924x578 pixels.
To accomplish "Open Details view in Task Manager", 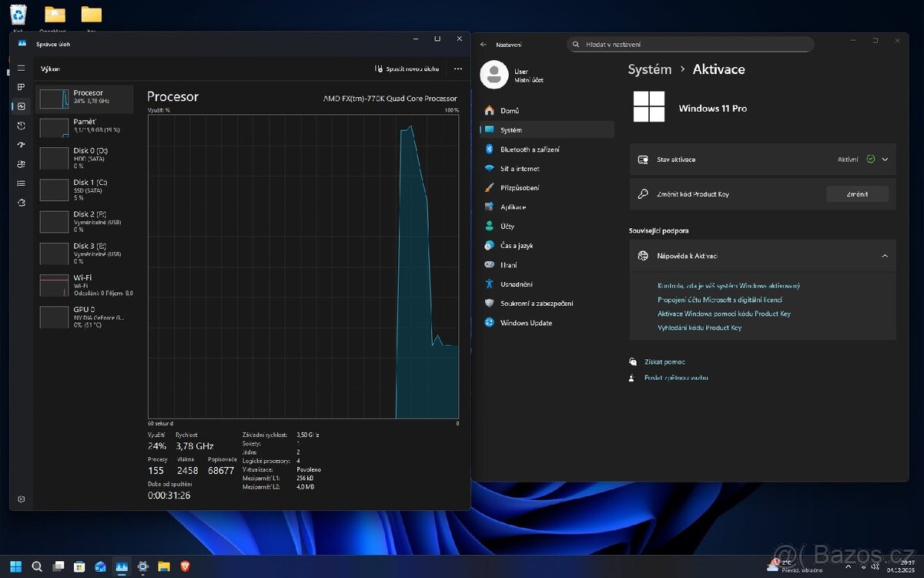I will click(20, 183).
